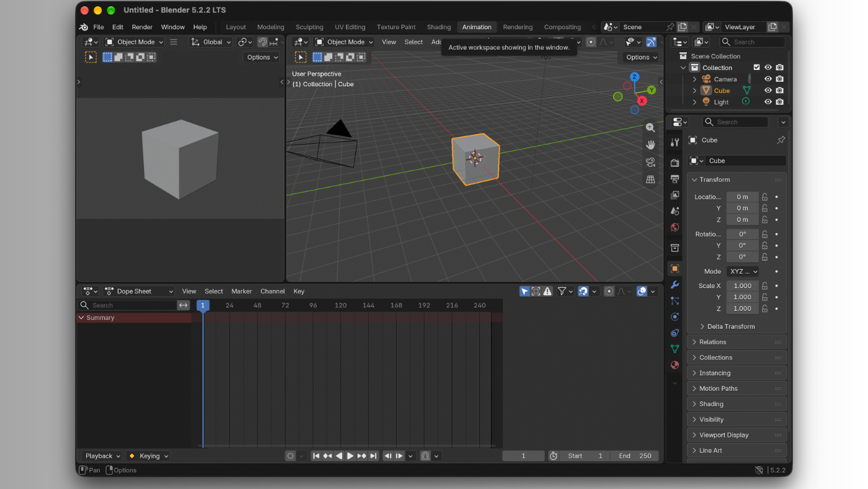Click the Play animation button

350,455
